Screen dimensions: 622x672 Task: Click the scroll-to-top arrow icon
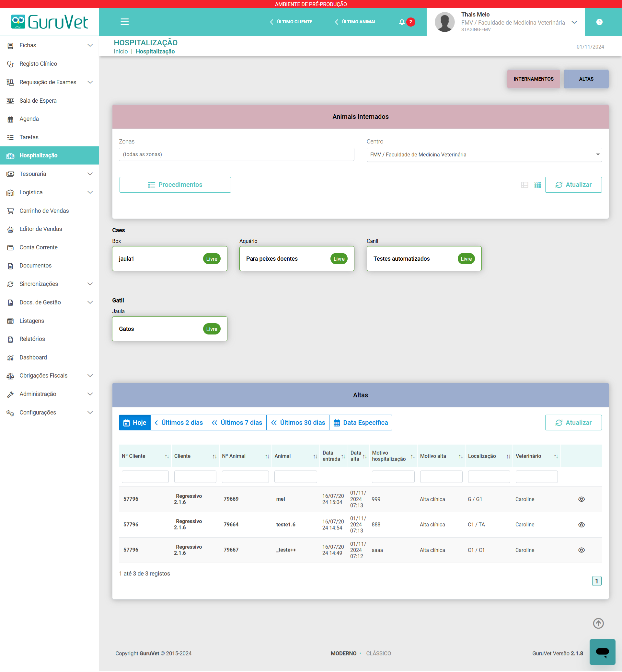coord(598,623)
